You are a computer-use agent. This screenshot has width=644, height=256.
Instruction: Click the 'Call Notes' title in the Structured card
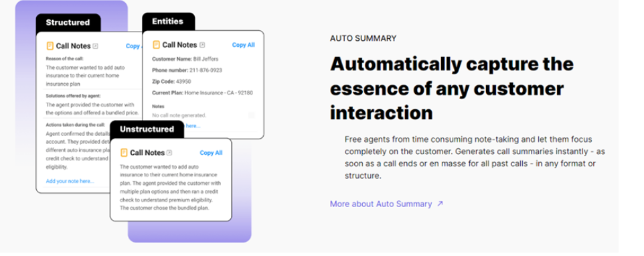(x=74, y=46)
